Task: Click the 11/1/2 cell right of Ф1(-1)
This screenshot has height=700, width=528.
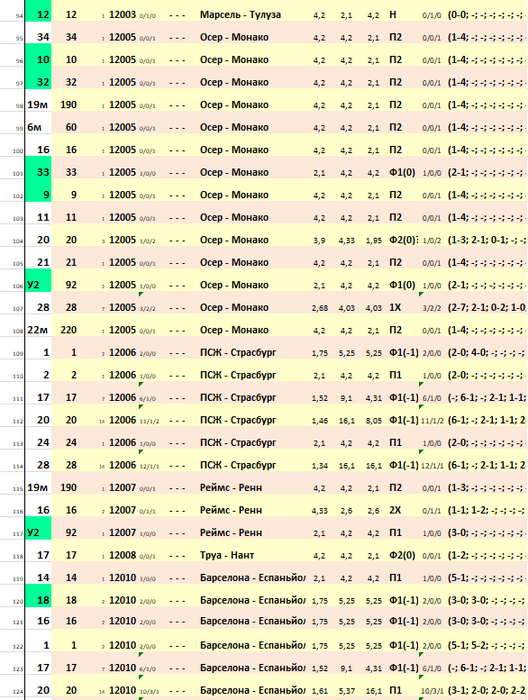Action: (433, 421)
